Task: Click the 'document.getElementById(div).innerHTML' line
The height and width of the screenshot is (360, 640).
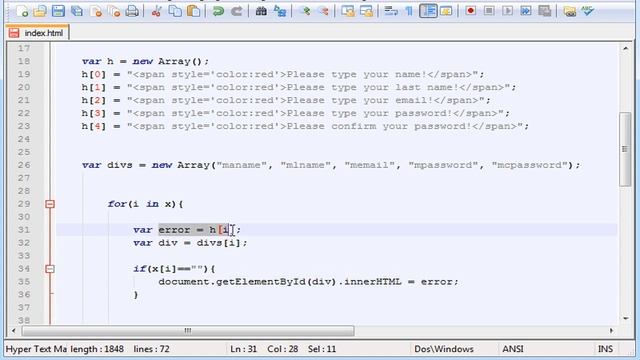Action: 309,282
